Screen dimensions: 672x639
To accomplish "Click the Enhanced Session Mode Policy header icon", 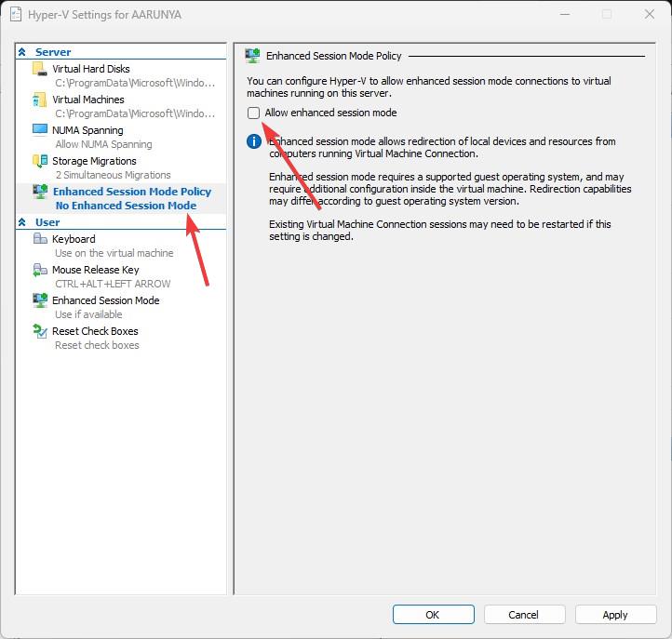I will pyautogui.click(x=252, y=56).
